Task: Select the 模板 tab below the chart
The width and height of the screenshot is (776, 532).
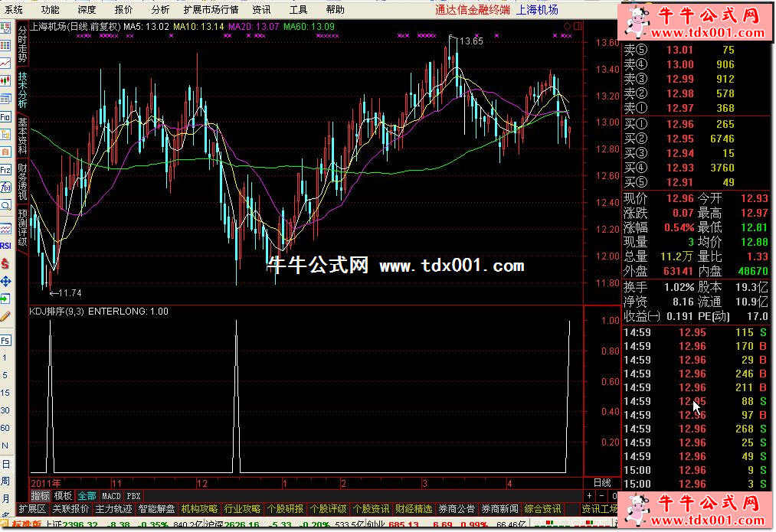Action: pyautogui.click(x=63, y=496)
